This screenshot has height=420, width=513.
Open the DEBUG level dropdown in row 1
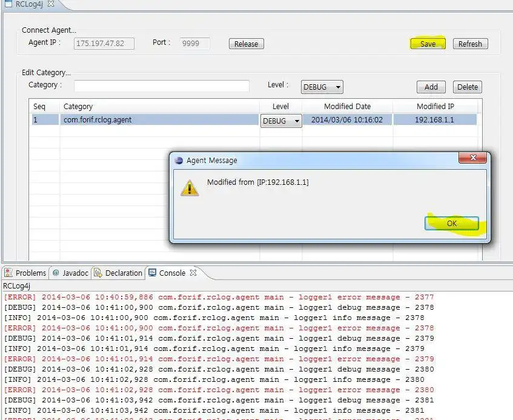tap(280, 121)
